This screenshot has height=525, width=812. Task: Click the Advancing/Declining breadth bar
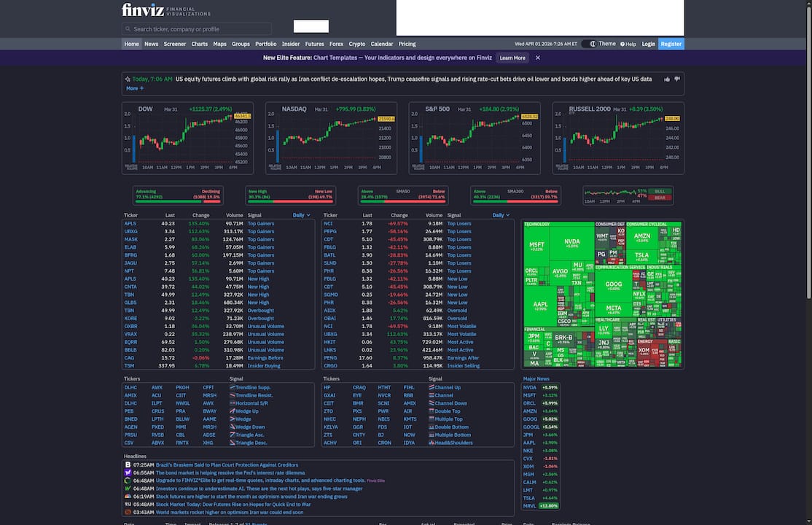(178, 195)
